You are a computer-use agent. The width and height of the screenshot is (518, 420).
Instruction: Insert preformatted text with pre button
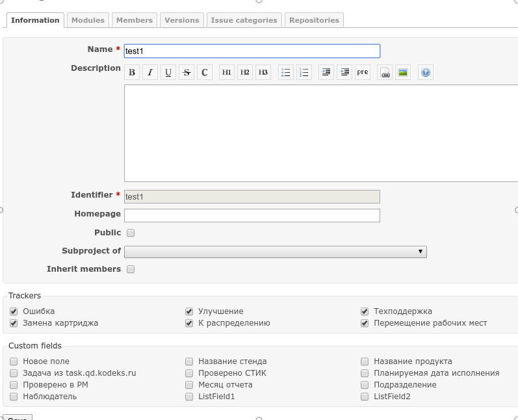click(x=363, y=72)
